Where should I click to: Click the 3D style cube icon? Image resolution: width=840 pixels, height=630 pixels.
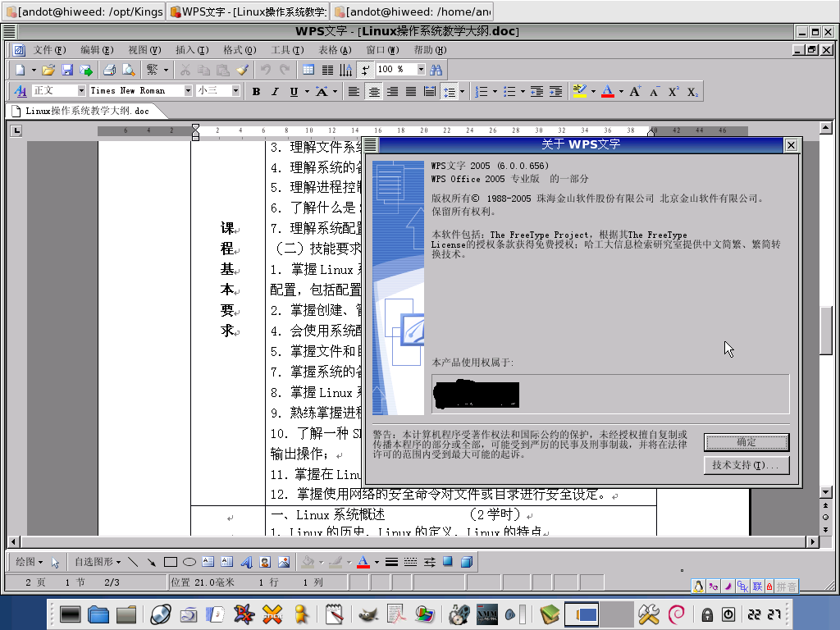(467, 562)
